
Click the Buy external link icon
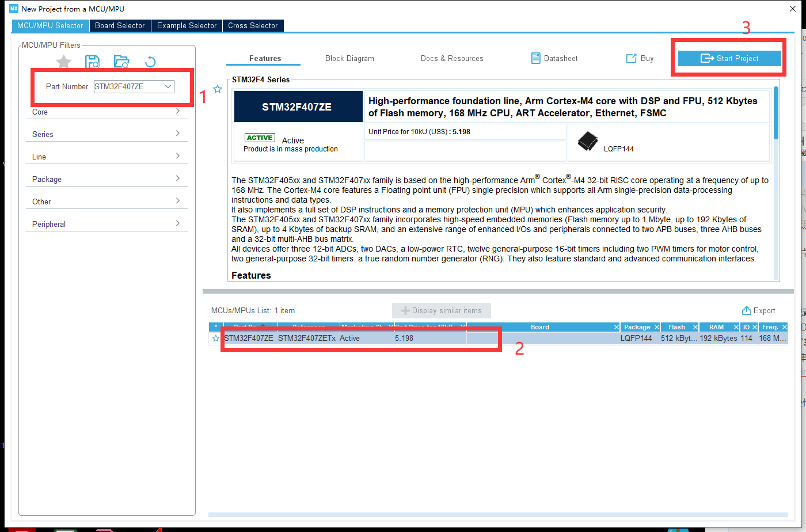coord(631,58)
